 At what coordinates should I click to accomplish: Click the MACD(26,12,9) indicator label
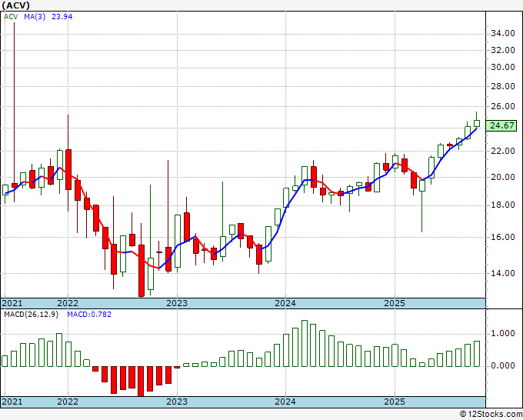coord(31,315)
